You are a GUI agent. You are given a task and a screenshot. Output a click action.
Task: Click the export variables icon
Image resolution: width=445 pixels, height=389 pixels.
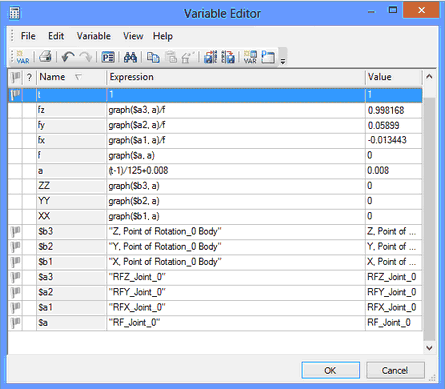(228, 57)
